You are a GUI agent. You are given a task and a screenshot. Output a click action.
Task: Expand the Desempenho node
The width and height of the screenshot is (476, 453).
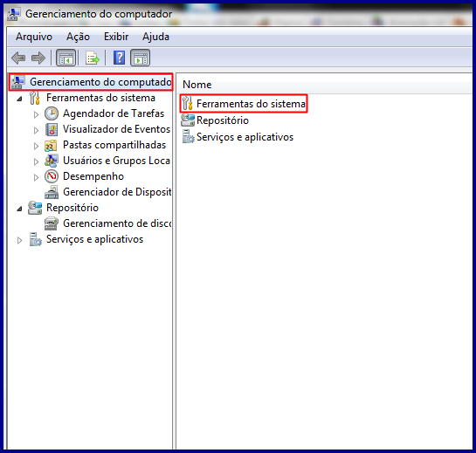click(x=36, y=177)
